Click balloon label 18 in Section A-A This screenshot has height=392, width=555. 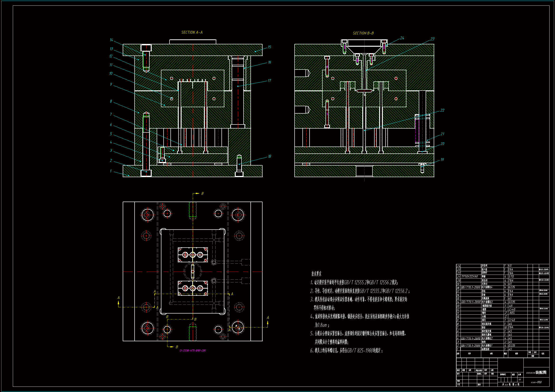click(x=269, y=156)
